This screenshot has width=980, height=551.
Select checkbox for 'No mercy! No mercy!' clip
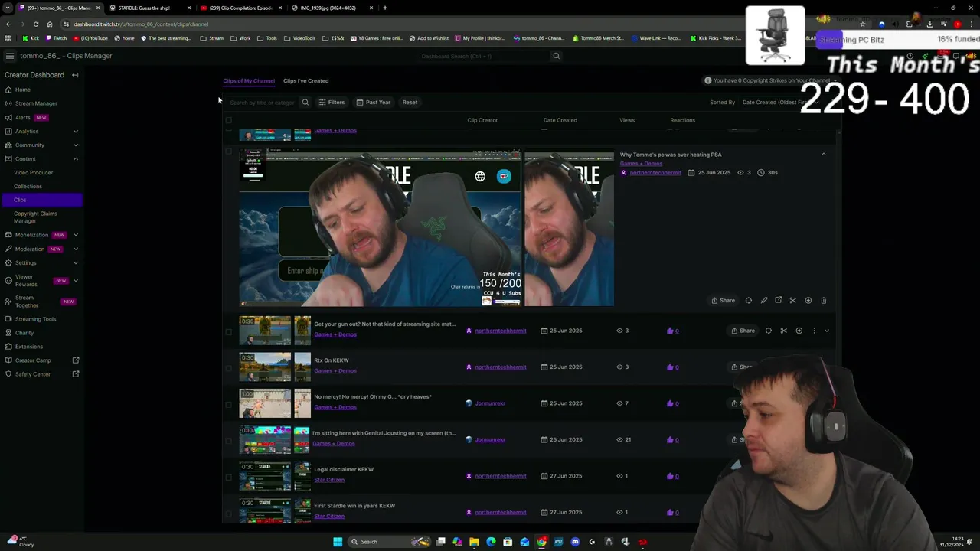(x=228, y=404)
